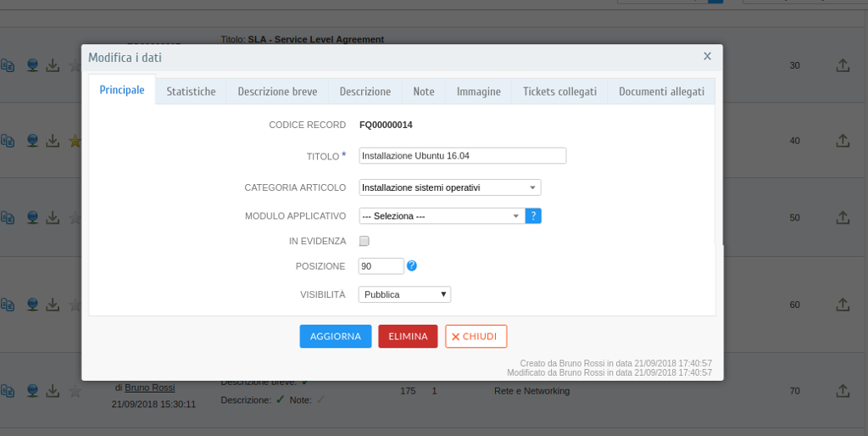Click the Titolo input field
868x436 pixels.
pos(462,156)
